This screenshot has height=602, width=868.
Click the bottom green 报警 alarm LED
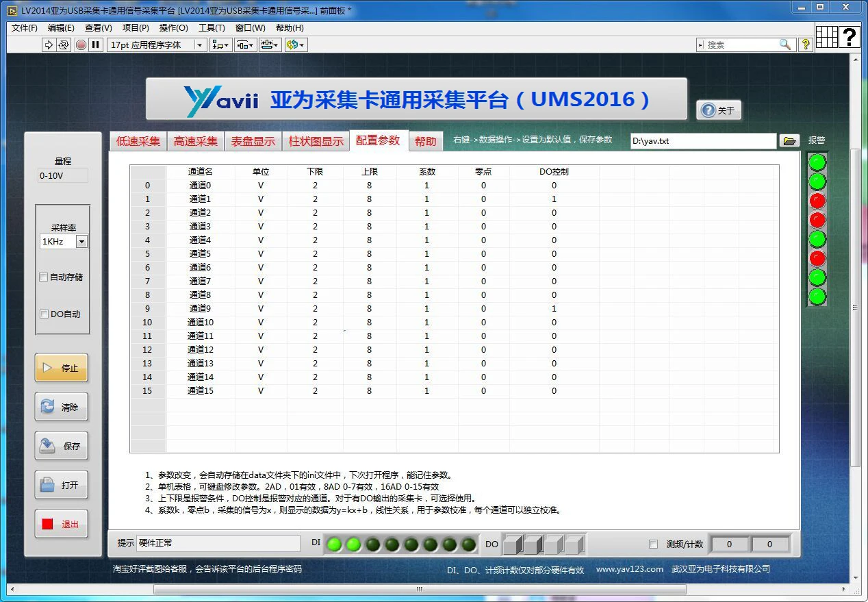click(x=817, y=297)
